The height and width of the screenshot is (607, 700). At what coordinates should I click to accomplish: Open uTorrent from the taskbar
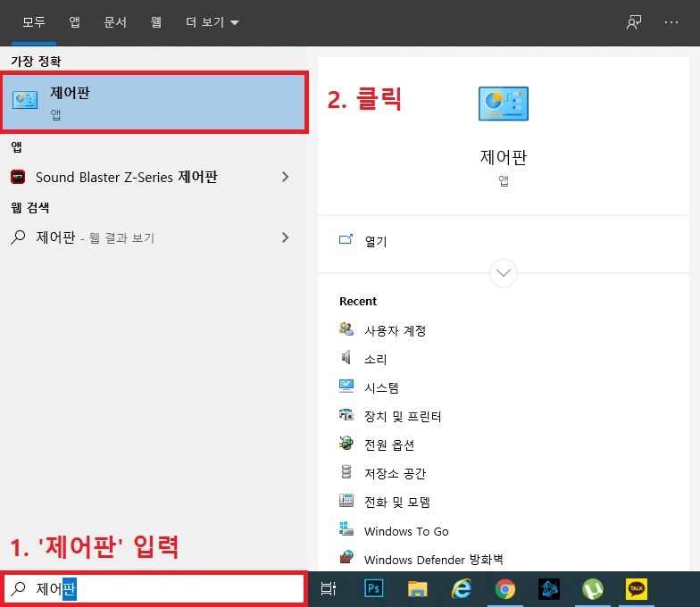(593, 589)
